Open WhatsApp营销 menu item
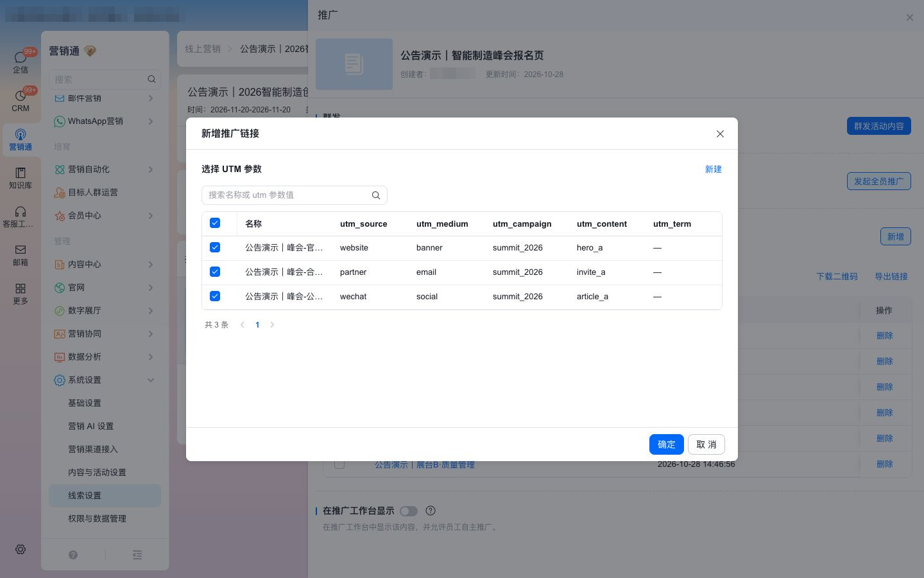924x578 pixels. pos(105,121)
